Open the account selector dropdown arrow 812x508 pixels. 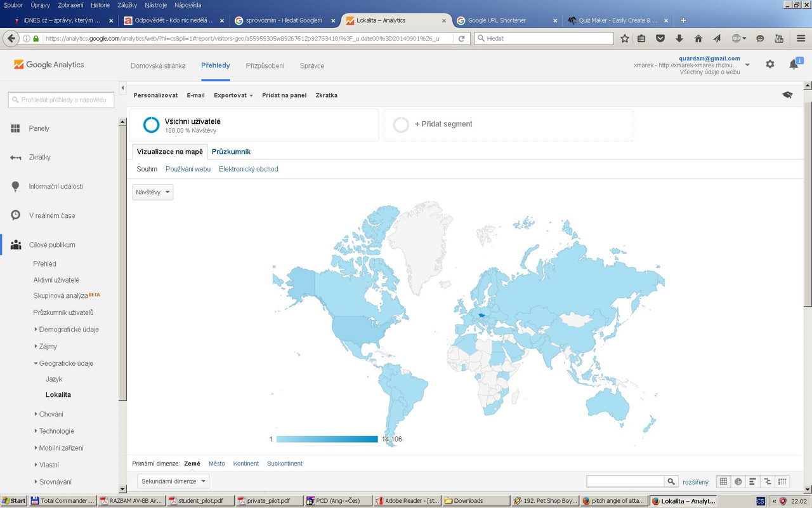[747, 65]
